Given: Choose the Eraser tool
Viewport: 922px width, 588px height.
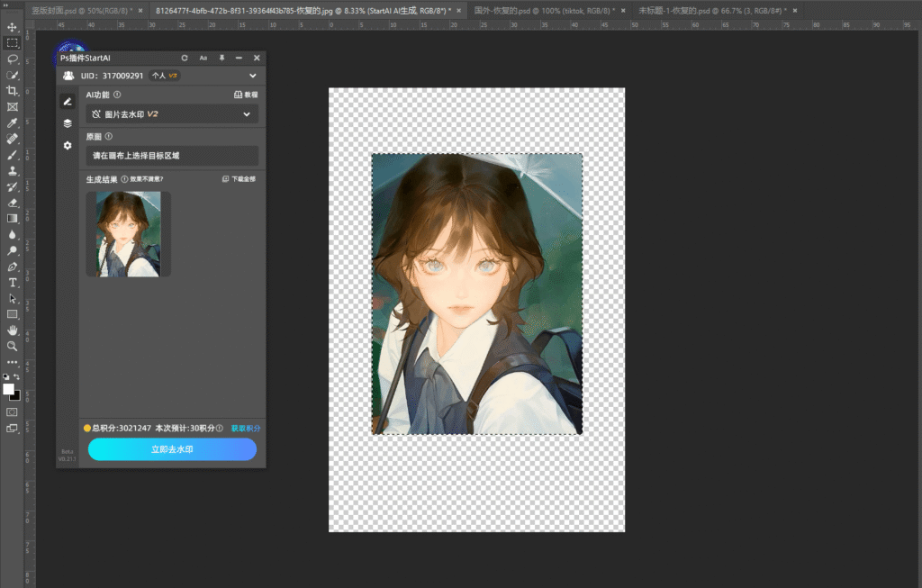Looking at the screenshot, I should coord(13,203).
